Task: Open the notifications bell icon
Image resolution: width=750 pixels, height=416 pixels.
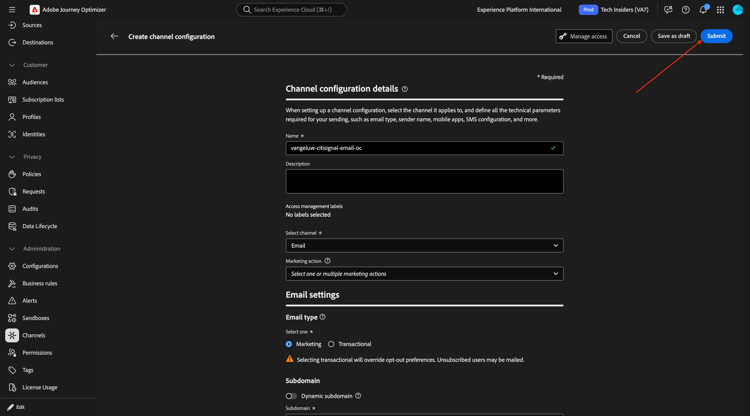Action: coord(703,10)
